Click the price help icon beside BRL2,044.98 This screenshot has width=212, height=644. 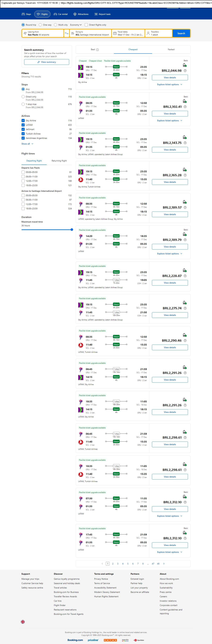click(x=185, y=71)
